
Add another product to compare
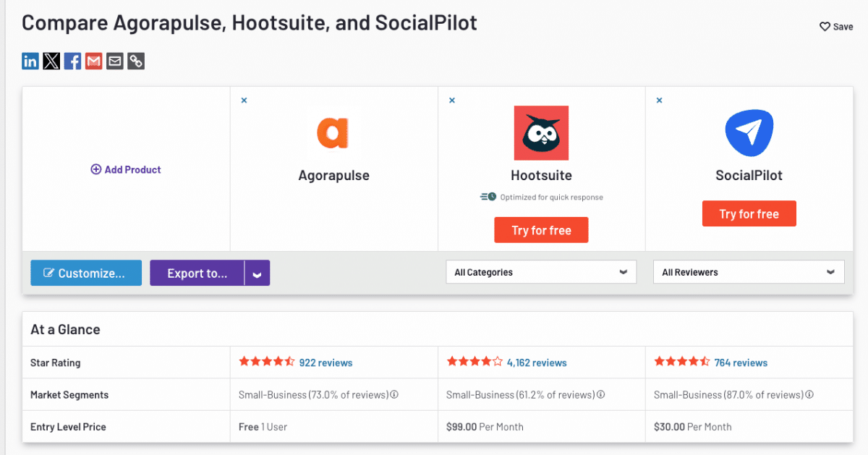[x=125, y=169]
